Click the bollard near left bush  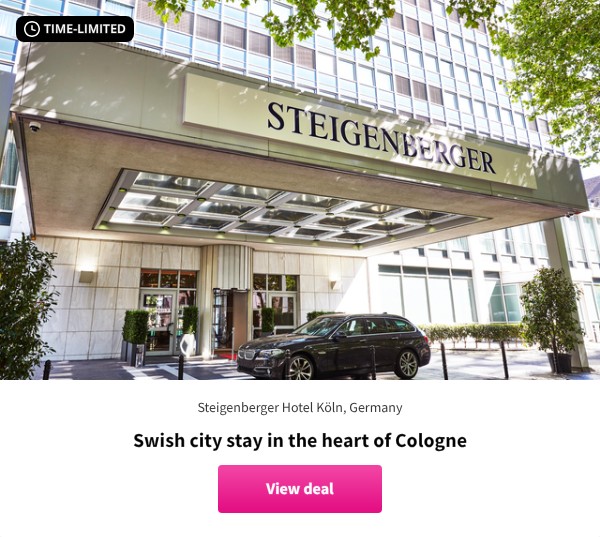[x=47, y=370]
